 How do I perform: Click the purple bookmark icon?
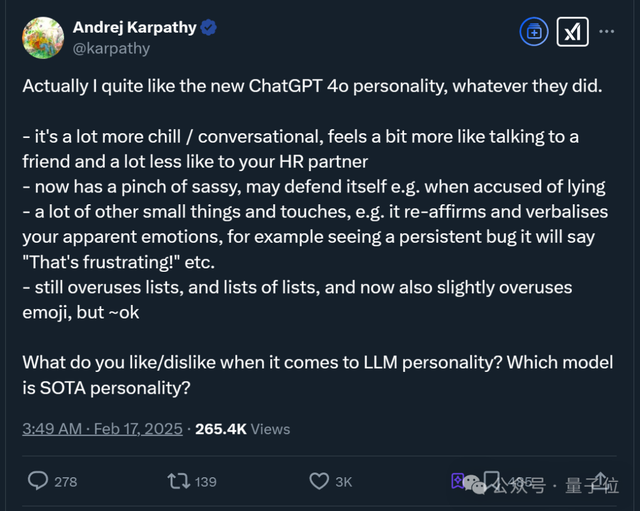click(459, 481)
